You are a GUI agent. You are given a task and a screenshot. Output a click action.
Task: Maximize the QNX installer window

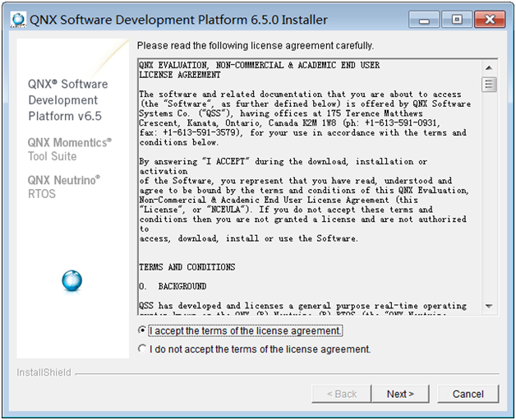457,20
